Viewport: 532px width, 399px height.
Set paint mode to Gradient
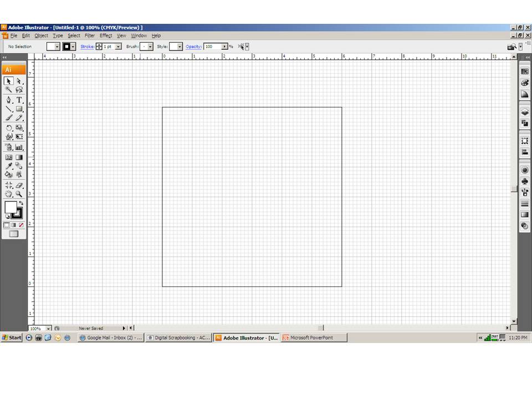[x=13, y=225]
